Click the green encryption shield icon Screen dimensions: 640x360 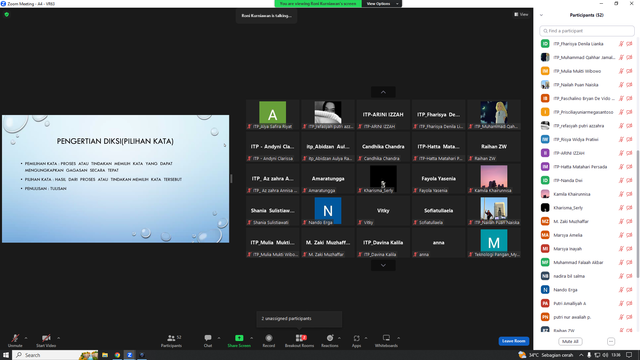click(x=7, y=14)
